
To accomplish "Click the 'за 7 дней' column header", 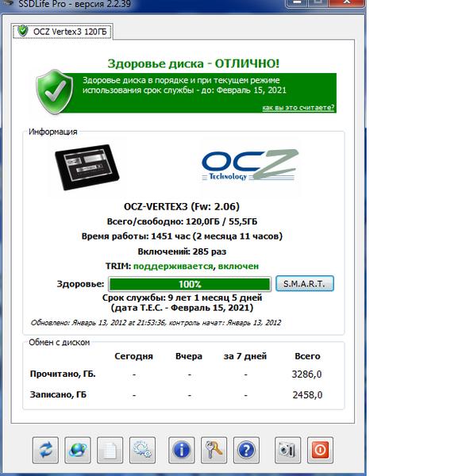I will coord(245,356).
